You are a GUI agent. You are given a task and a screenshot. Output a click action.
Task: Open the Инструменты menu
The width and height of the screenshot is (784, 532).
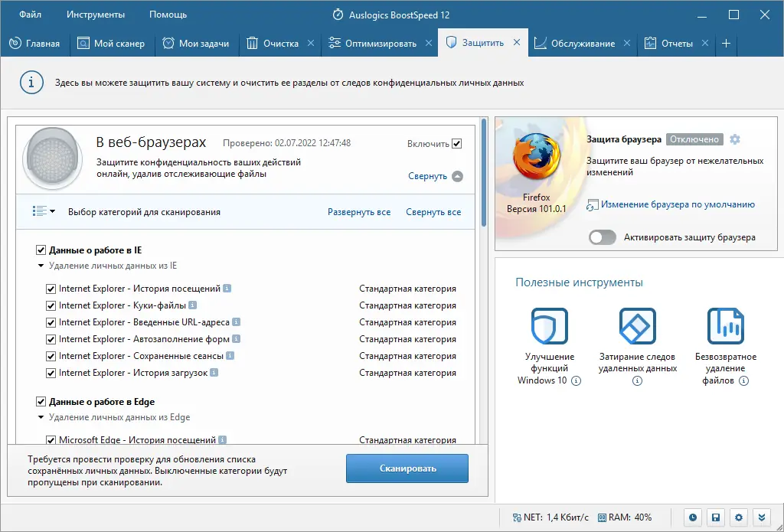click(x=96, y=15)
